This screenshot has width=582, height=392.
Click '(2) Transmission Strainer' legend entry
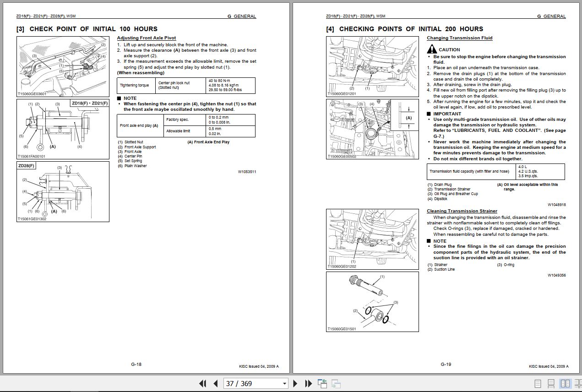coord(449,189)
